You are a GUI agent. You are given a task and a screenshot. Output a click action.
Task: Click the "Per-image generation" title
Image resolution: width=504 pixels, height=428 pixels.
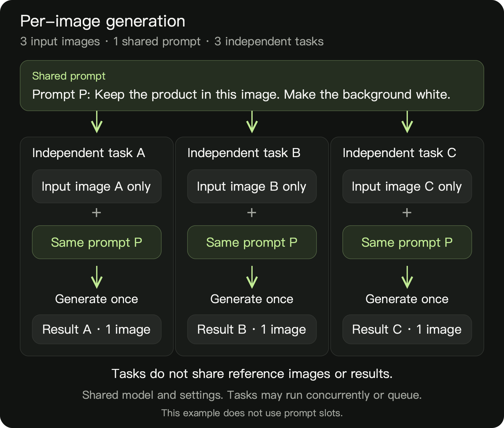tap(102, 21)
